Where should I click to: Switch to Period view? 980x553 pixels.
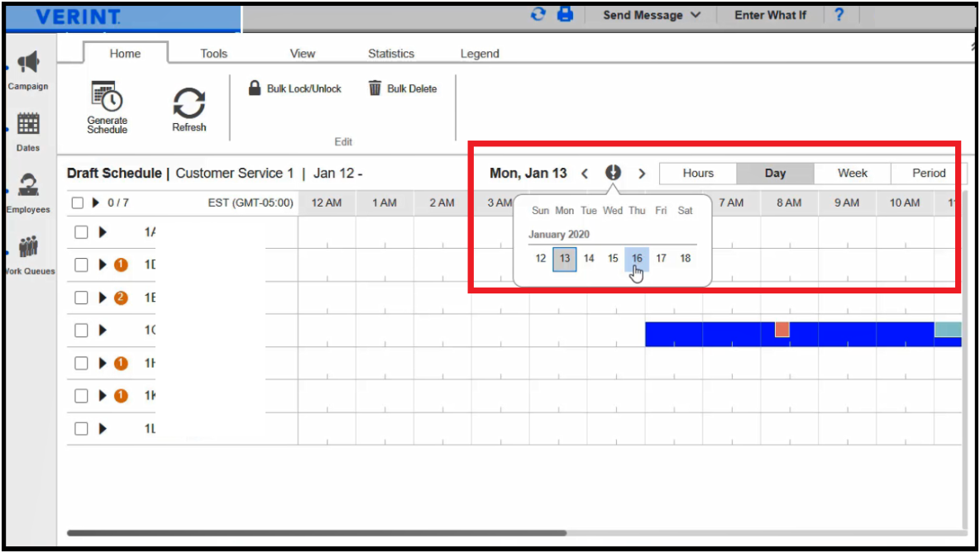(928, 173)
